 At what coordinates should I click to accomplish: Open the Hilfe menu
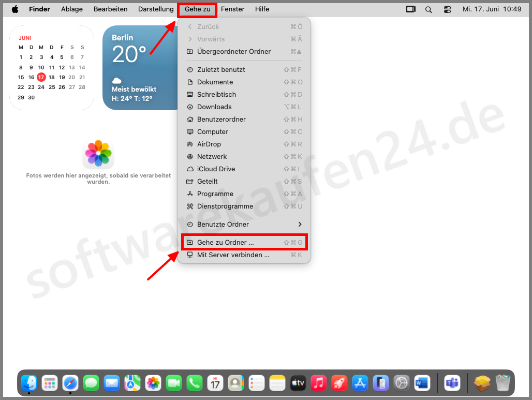pyautogui.click(x=262, y=9)
